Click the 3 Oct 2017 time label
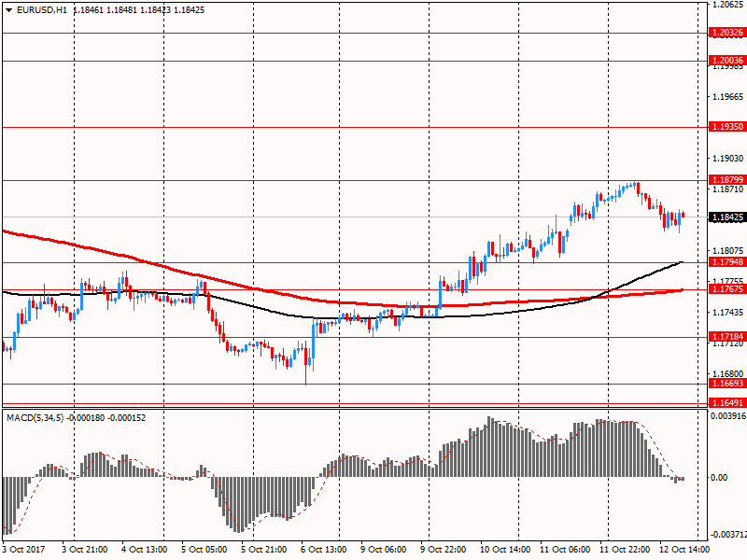Viewport: 747px width, 560px height. point(24,550)
